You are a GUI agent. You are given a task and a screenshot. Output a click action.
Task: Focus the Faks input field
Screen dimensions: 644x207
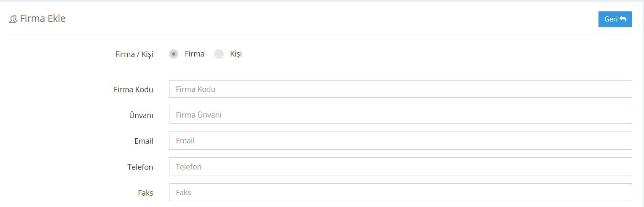tap(400, 192)
